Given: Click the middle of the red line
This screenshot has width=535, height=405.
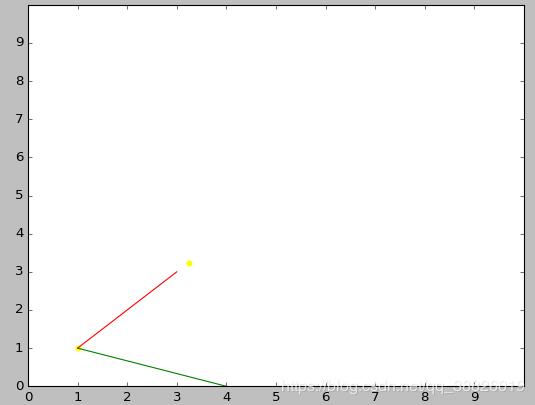Looking at the screenshot, I should tap(128, 310).
